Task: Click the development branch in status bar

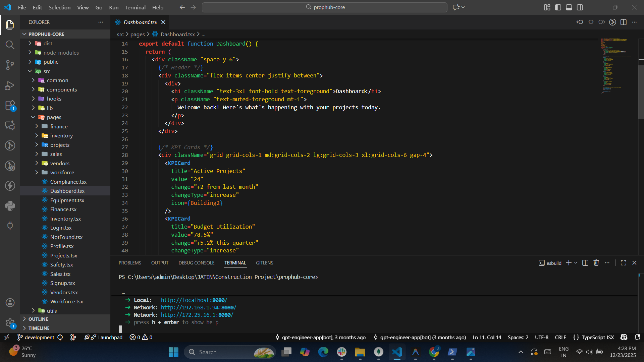Action: coord(39,338)
